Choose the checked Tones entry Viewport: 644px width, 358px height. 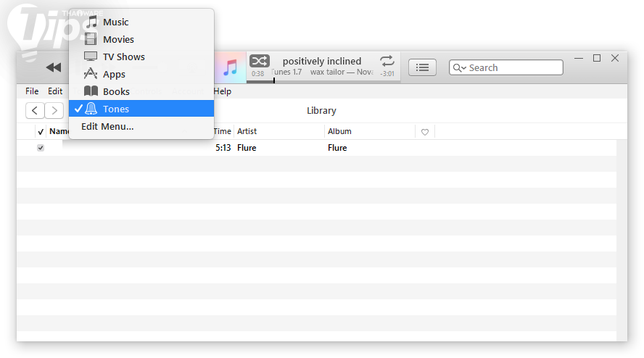(x=141, y=109)
